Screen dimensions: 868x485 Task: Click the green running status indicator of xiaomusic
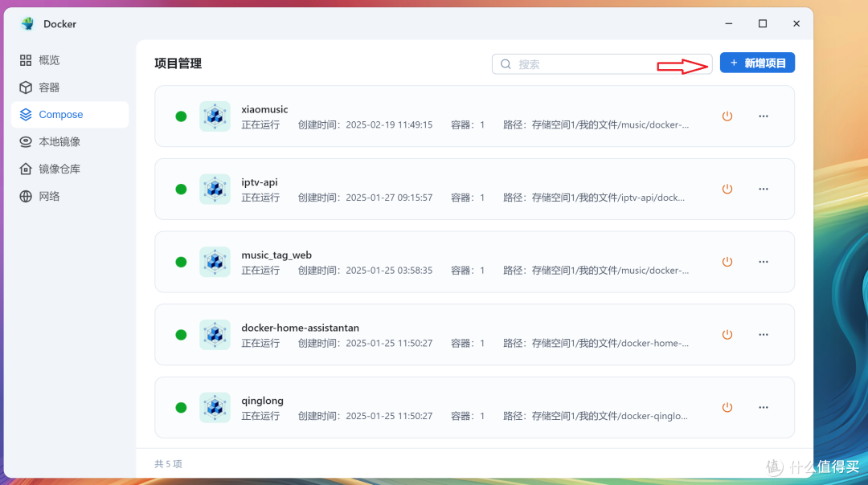pos(180,116)
